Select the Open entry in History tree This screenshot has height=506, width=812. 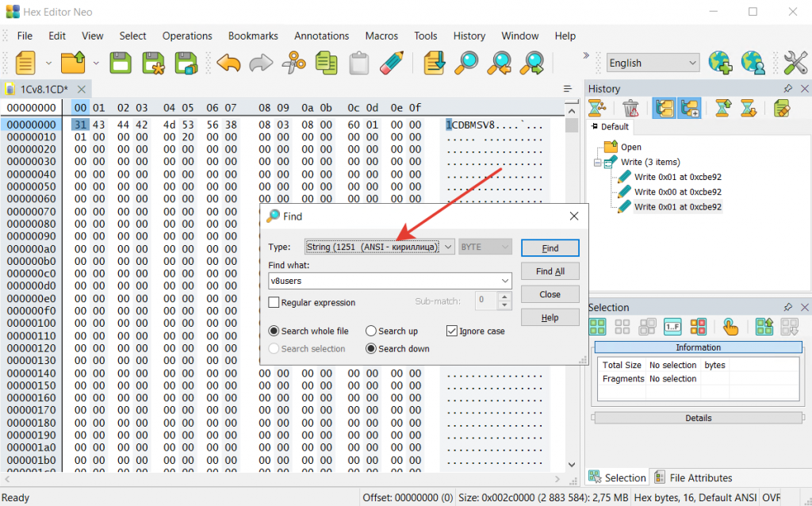point(630,147)
